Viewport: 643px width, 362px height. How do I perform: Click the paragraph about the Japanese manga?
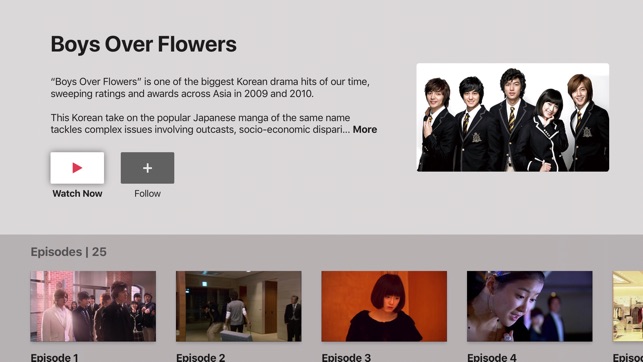[x=214, y=123]
